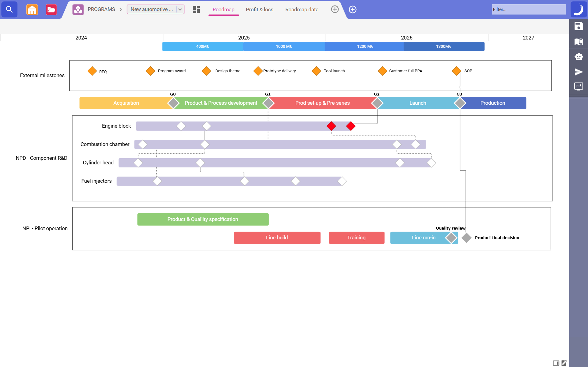Click the Quality review diamond

point(451,238)
